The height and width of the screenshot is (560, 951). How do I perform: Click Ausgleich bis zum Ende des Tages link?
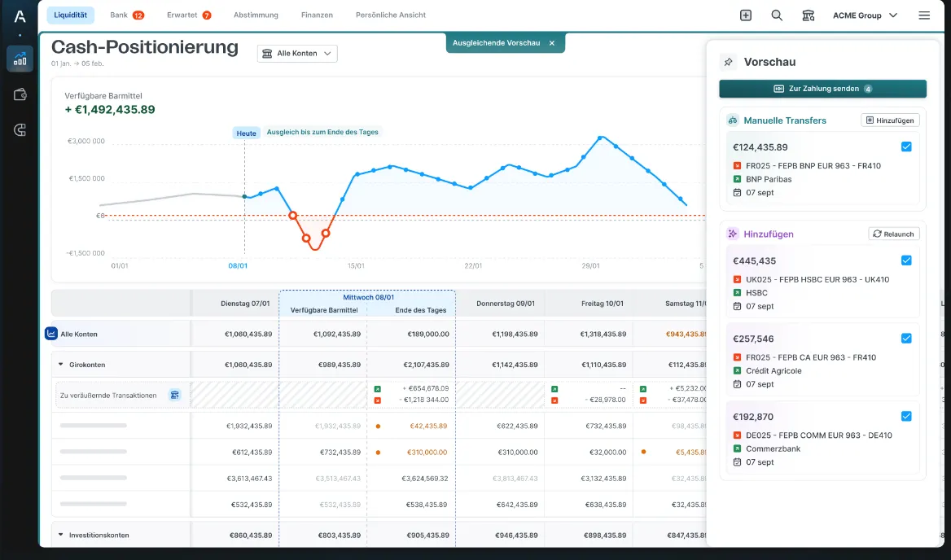coord(322,132)
